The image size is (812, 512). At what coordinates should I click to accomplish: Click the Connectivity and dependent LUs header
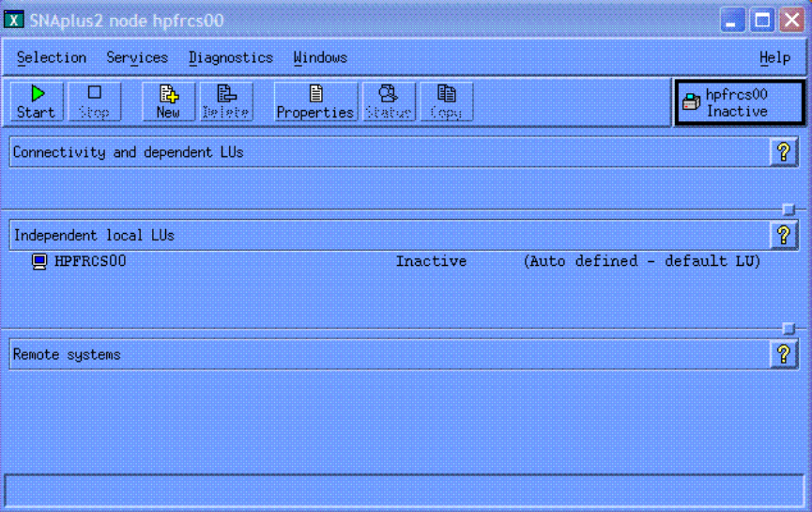click(x=390, y=152)
